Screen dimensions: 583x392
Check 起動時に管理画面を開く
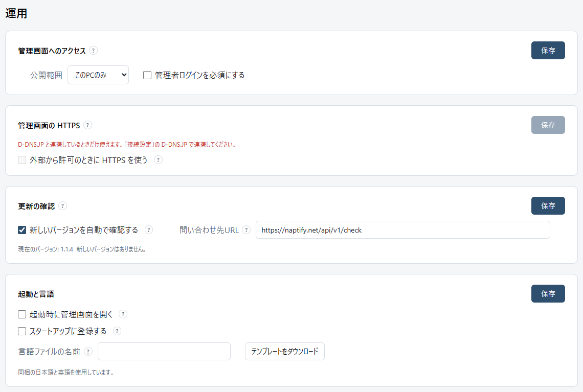tap(22, 314)
